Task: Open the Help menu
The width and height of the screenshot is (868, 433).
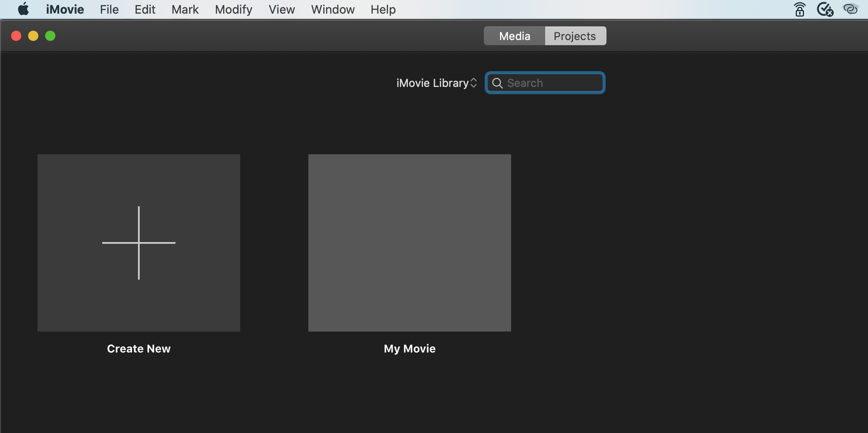Action: tap(383, 9)
